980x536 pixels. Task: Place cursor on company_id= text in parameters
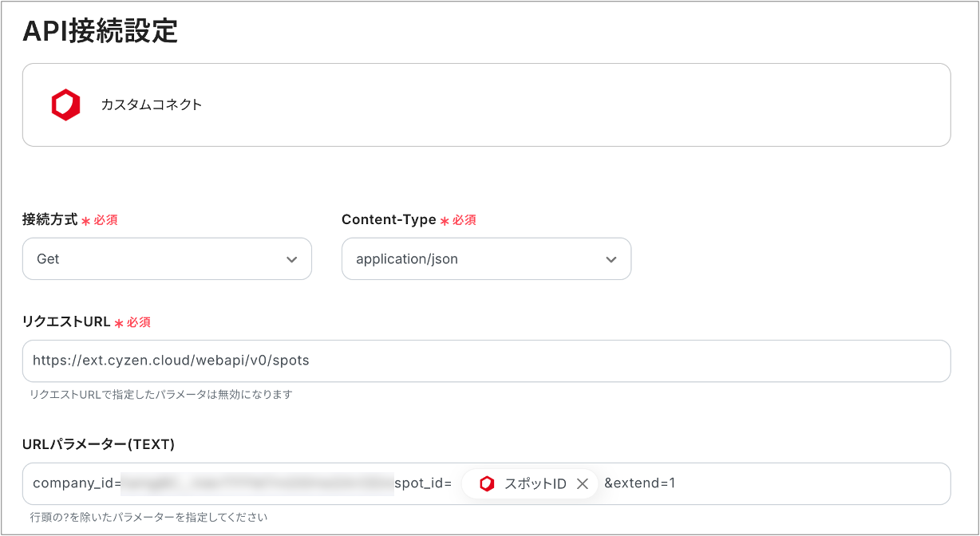click(77, 483)
